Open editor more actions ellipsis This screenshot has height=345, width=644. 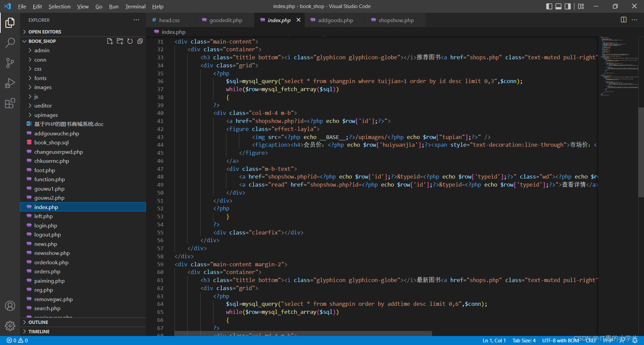634,20
